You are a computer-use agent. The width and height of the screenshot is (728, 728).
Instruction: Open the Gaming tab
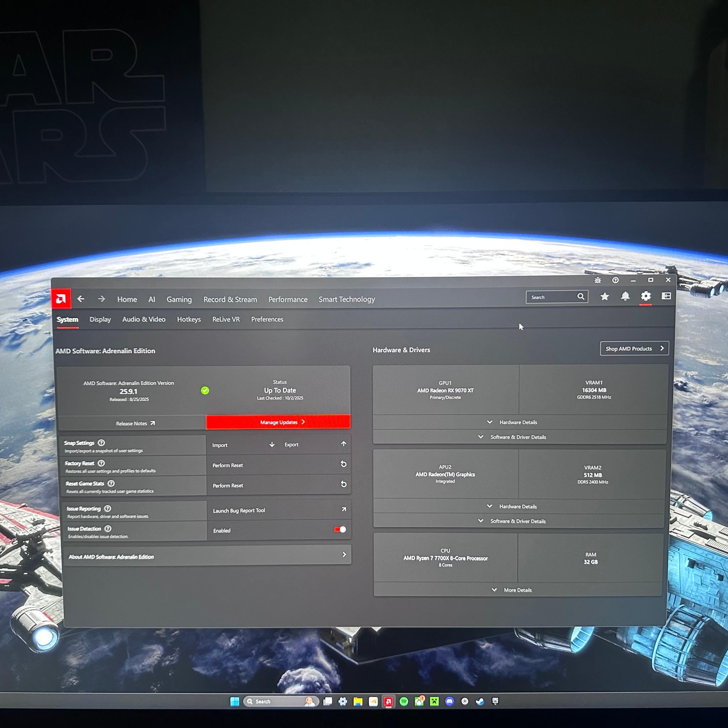[x=180, y=300]
